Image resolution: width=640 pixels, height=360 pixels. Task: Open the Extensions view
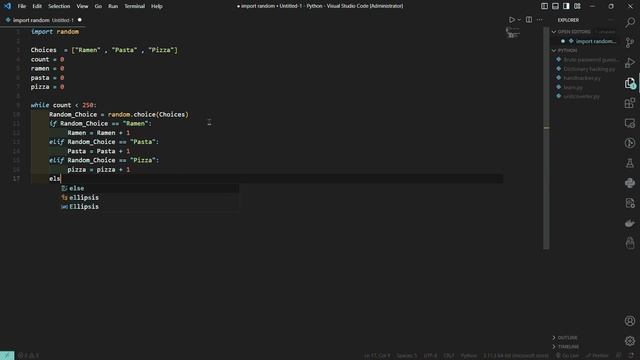click(x=630, y=103)
